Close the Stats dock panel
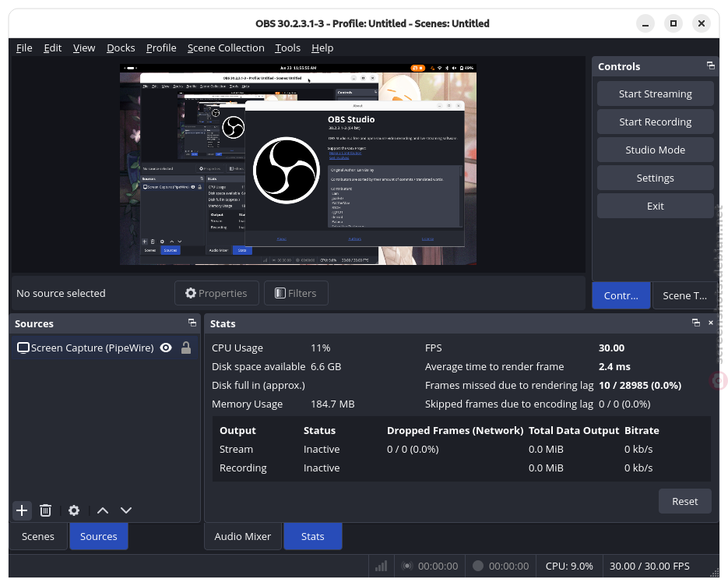 point(711,323)
